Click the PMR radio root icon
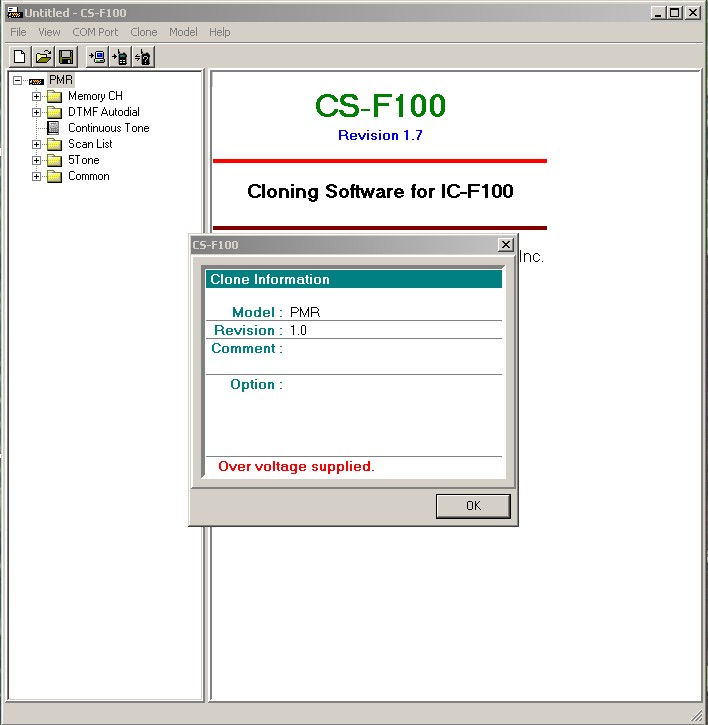Viewport: 708px width, 725px height. pyautogui.click(x=36, y=81)
